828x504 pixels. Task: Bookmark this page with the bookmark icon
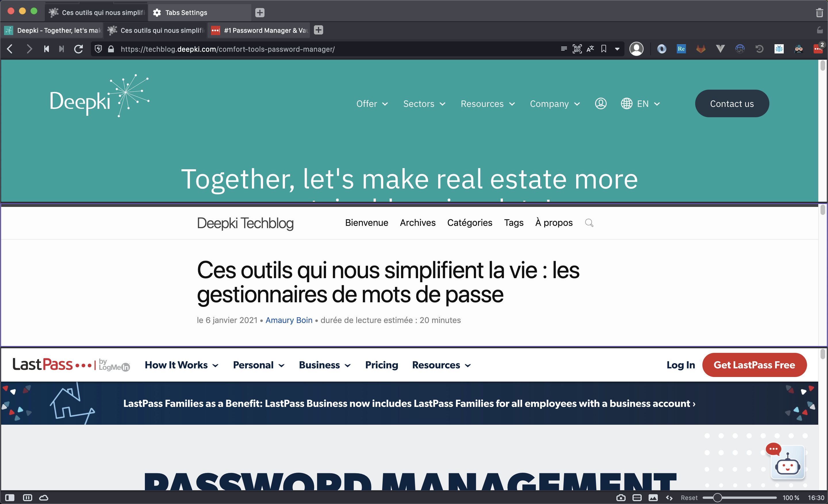tap(603, 49)
